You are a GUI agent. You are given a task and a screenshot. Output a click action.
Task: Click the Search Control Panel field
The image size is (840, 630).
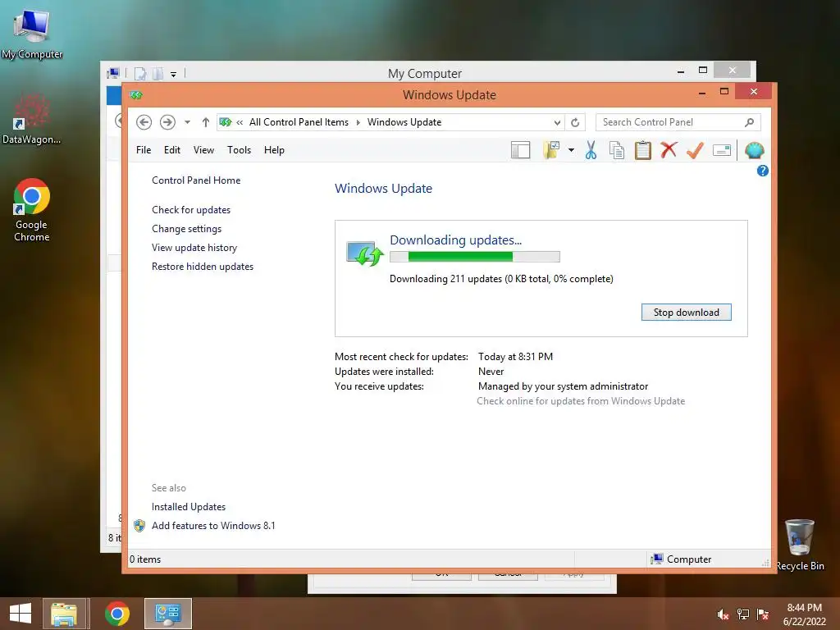[x=678, y=122]
